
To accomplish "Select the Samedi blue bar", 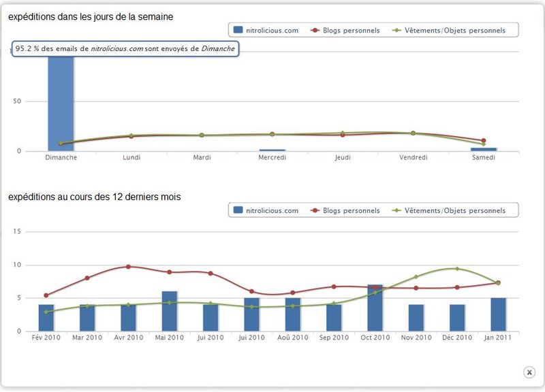I will pos(484,149).
